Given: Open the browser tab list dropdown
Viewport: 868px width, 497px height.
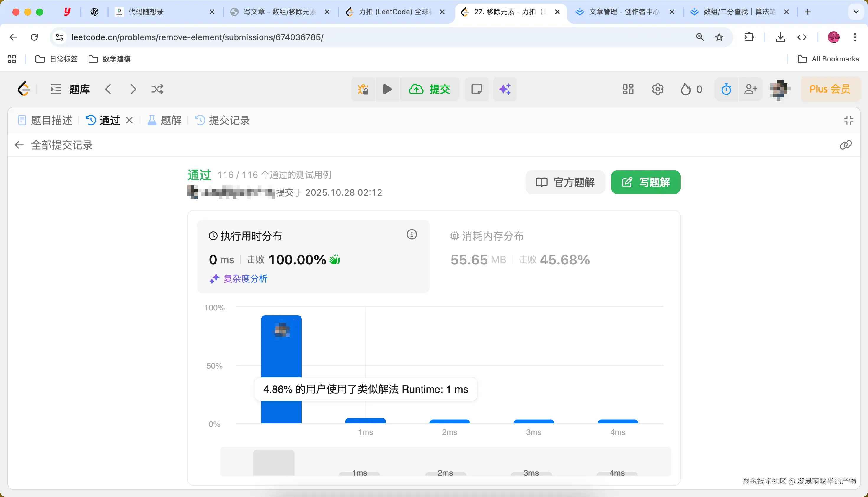Looking at the screenshot, I should [856, 12].
